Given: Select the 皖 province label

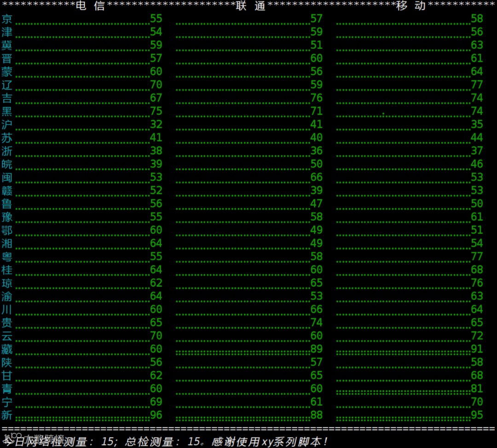Looking at the screenshot, I should (7, 164).
